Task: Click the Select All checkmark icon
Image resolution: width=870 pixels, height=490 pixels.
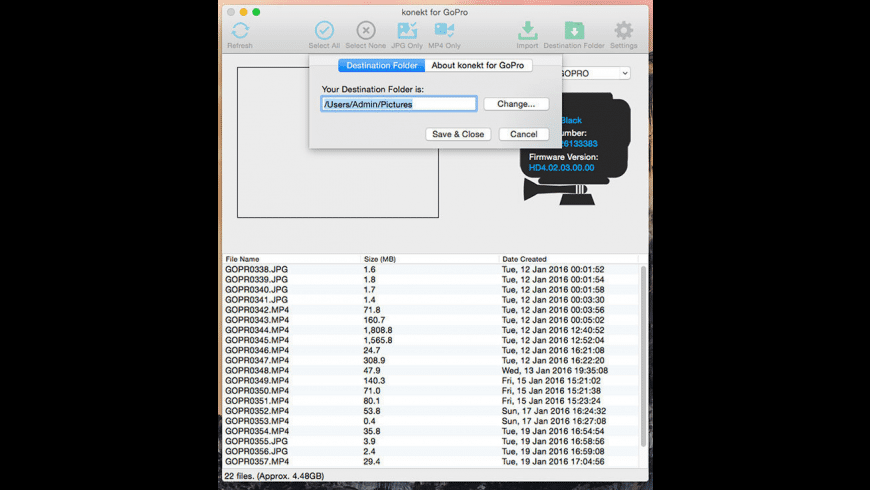Action: (x=324, y=31)
